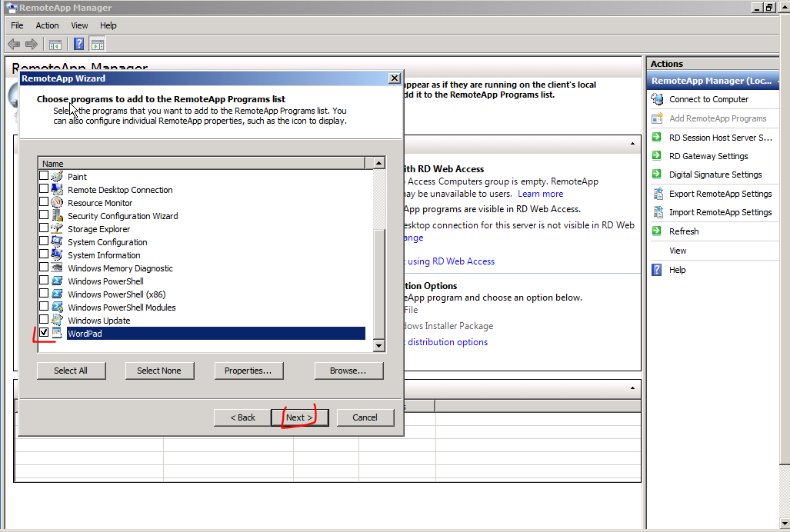Open the Properties... button
Screen dimensions: 790x532
tap(248, 371)
